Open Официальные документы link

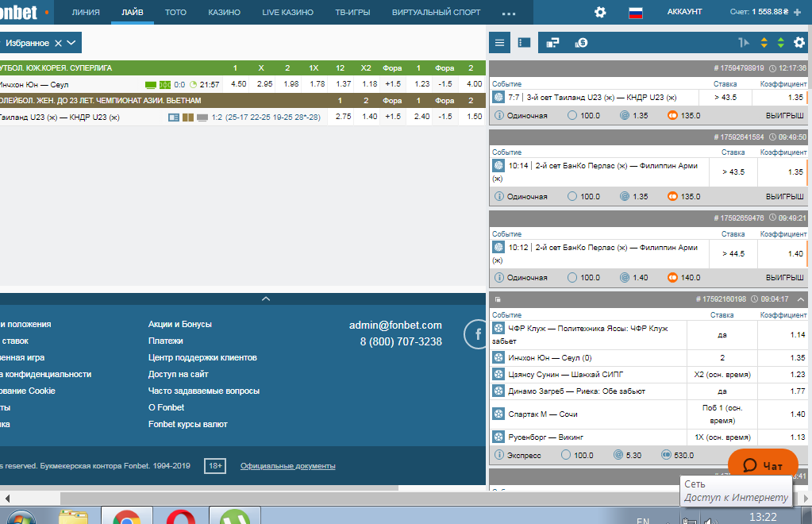tap(287, 466)
